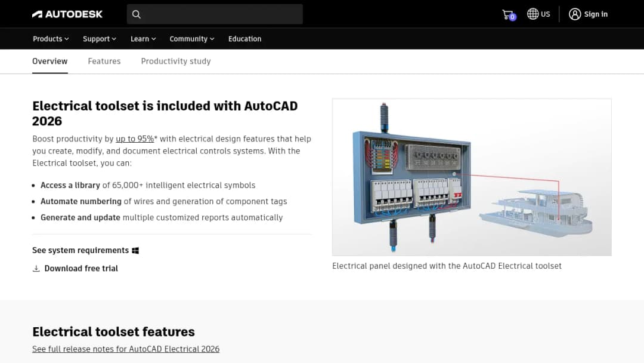Click the electrical panel image

pos(472,177)
